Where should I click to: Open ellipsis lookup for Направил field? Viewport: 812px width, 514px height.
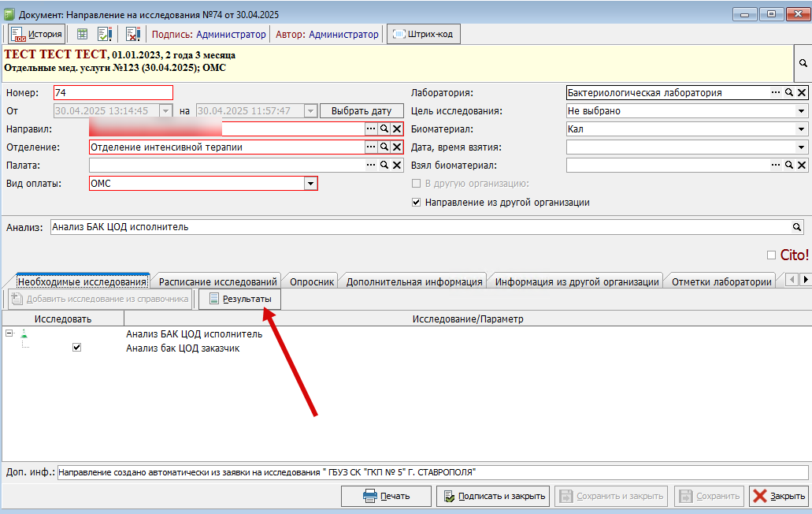coord(371,128)
